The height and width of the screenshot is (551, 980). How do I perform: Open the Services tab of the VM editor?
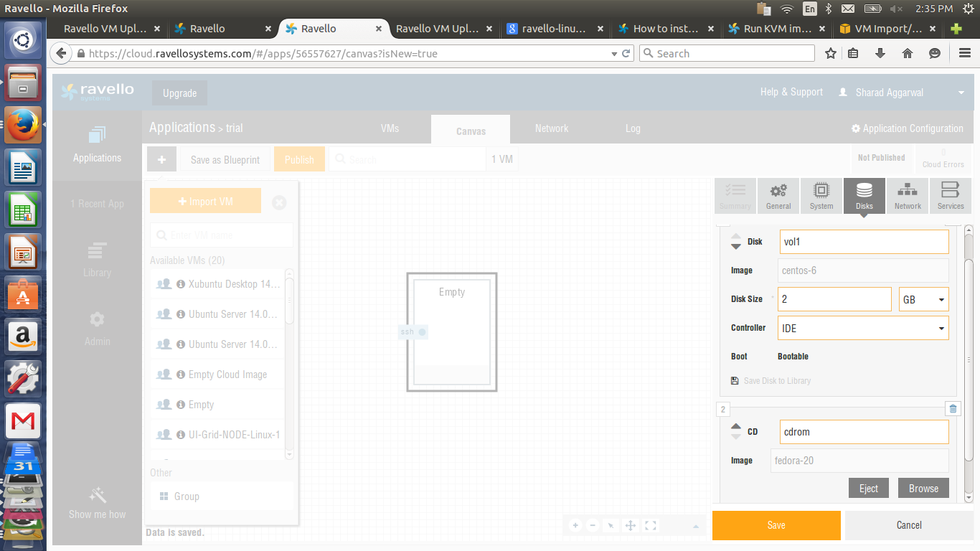[951, 196]
